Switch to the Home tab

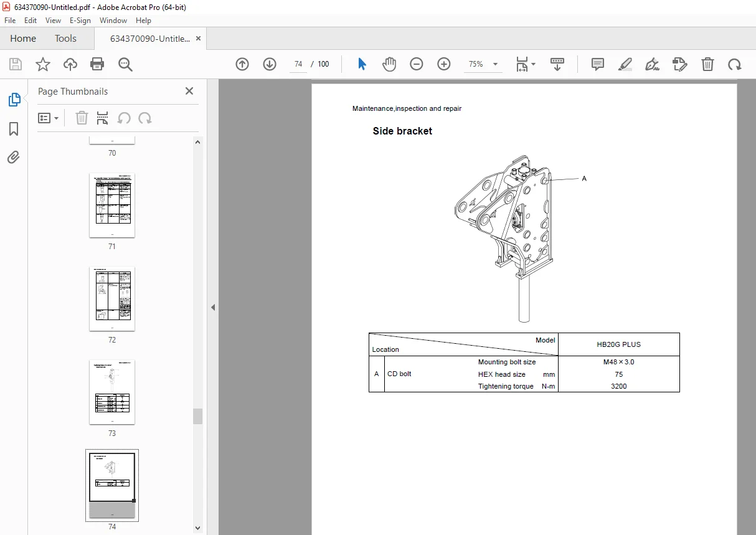(x=23, y=39)
